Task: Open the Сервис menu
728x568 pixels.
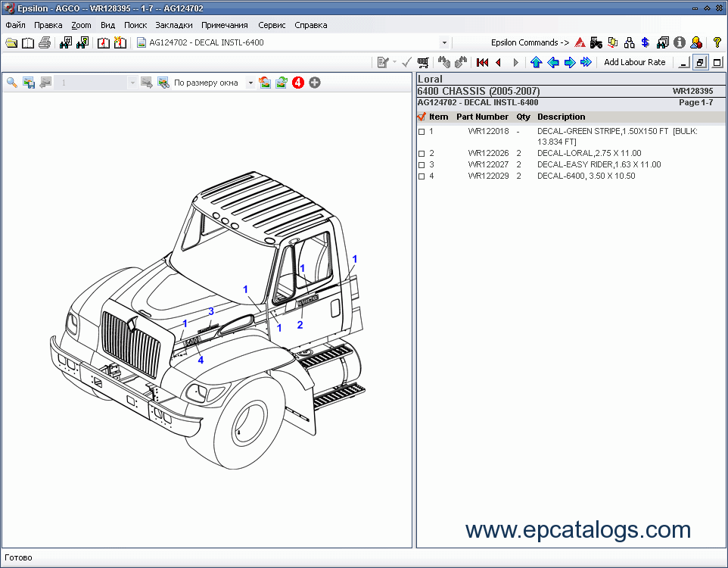Action: coord(272,25)
